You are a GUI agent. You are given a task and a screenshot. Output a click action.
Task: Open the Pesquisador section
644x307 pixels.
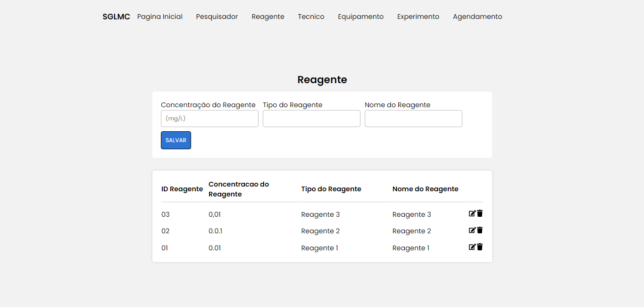217,17
